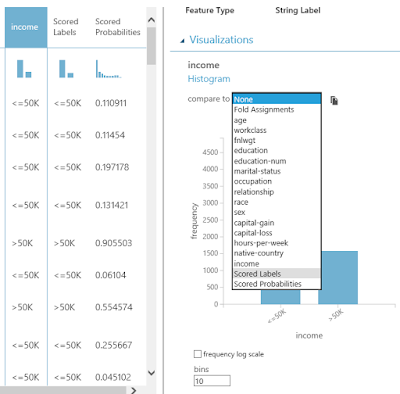Pick education-num from the compare list
The width and height of the screenshot is (400, 394).
point(276,161)
